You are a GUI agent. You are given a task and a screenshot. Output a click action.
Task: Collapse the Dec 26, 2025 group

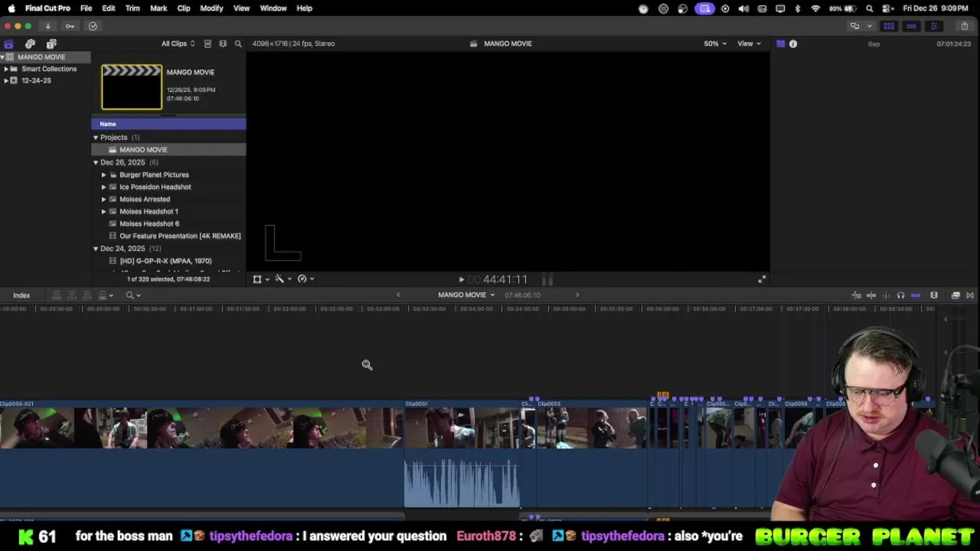(x=96, y=162)
